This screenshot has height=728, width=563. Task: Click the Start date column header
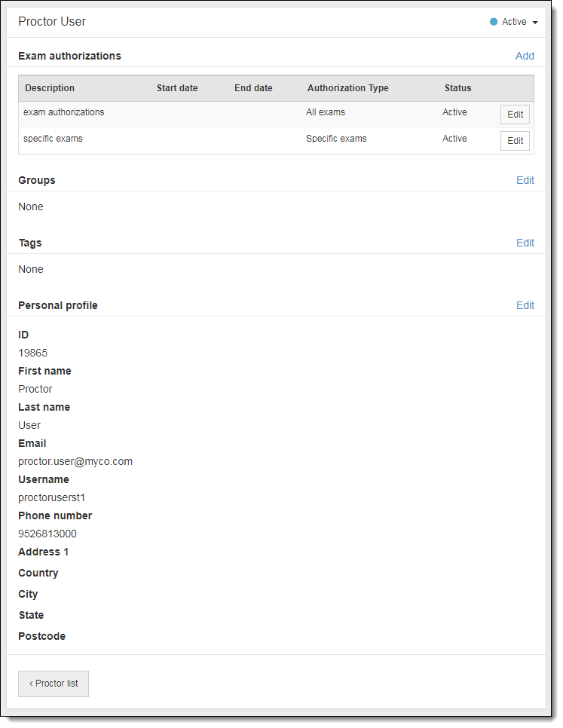tap(177, 88)
